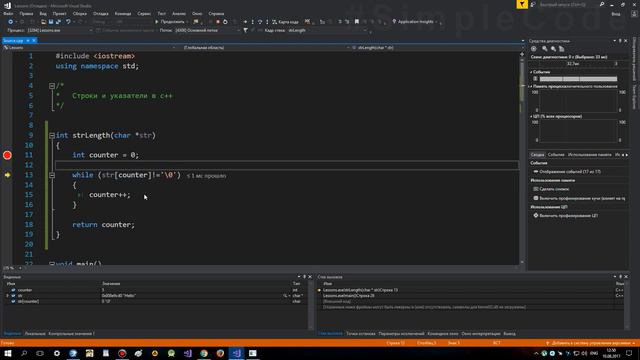Image resolution: width=640 pixels, height=360 pixels.
Task: Collapse the while loop at line 13
Action: click(x=52, y=175)
